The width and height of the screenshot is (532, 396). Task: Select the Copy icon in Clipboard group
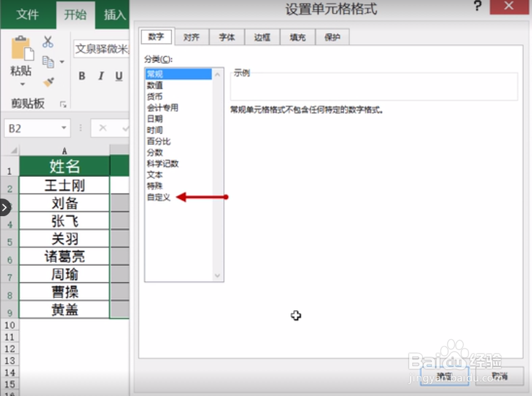[x=49, y=63]
